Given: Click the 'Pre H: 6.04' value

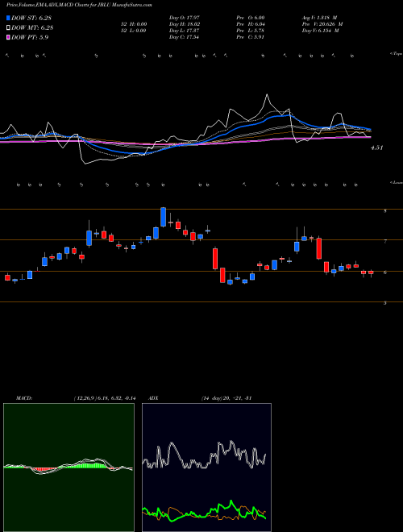Looking at the screenshot, I should [x=251, y=24].
